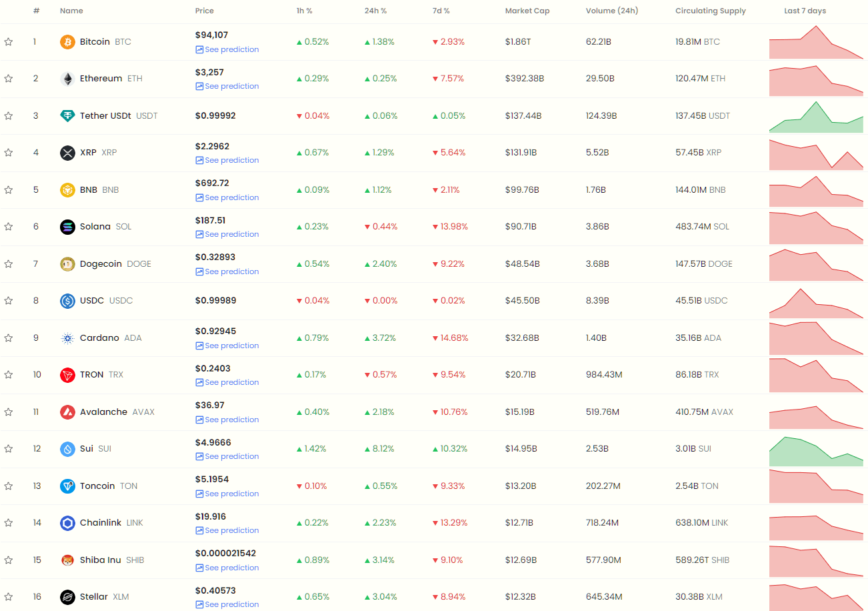Sort by the 24h % column
Viewport: 868px width, 611px height.
pyautogui.click(x=375, y=11)
